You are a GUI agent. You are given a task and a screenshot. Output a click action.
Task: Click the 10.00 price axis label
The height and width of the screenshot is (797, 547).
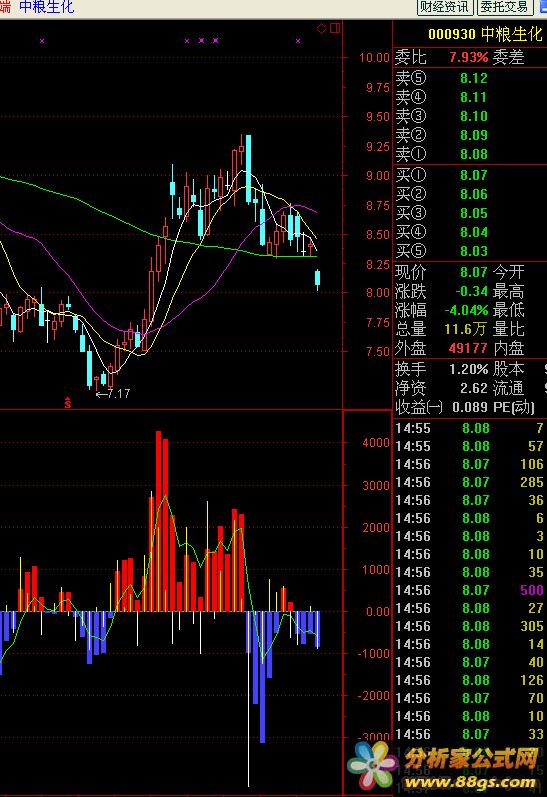[374, 57]
